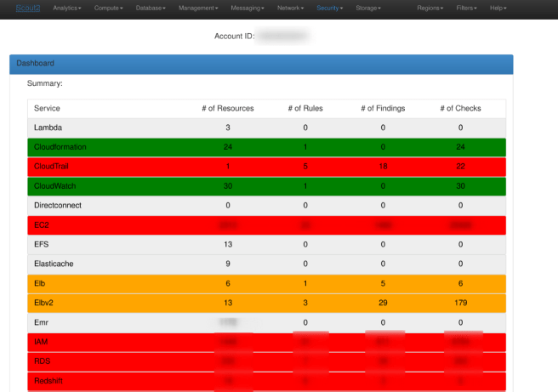Expand the Compute menu
The width and height of the screenshot is (558, 392).
click(108, 8)
